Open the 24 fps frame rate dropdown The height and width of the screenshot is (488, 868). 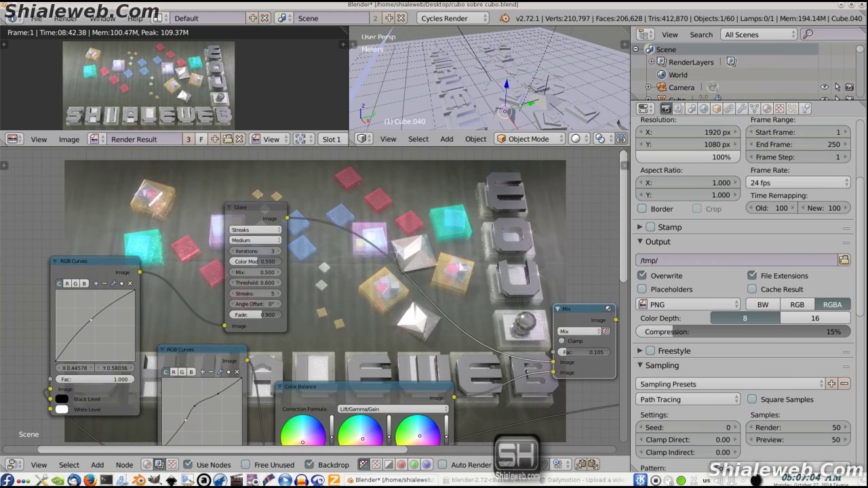(x=798, y=182)
